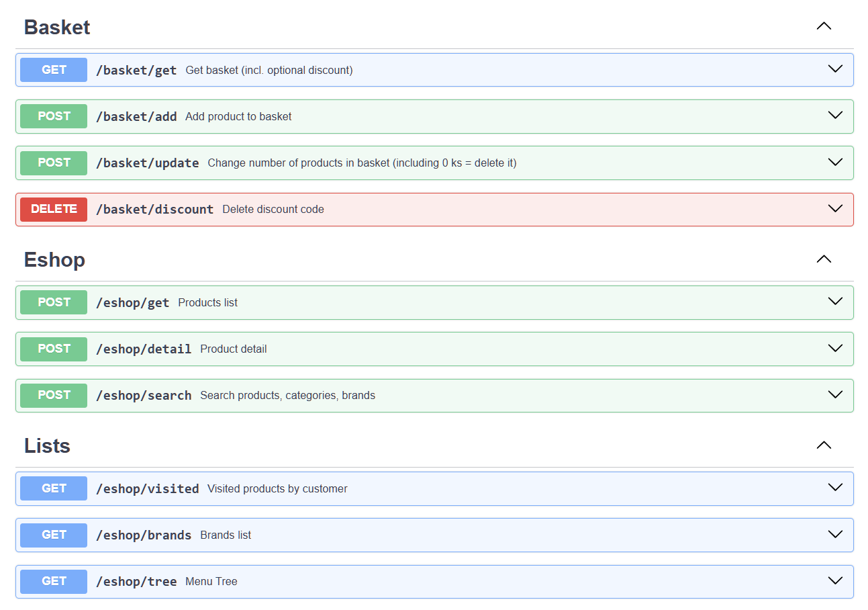Expand the /basket/get row arrow
The image size is (868, 610).
coord(835,69)
